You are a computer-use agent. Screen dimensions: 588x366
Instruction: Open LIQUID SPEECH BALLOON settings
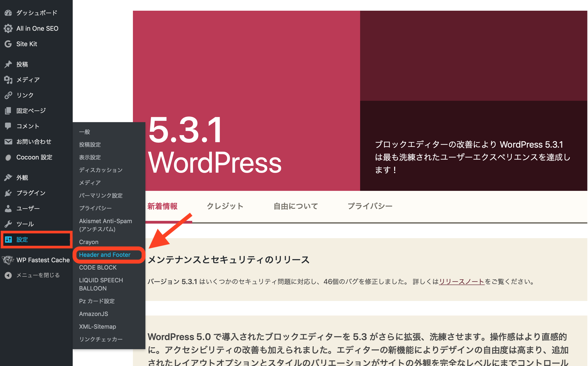pos(101,284)
